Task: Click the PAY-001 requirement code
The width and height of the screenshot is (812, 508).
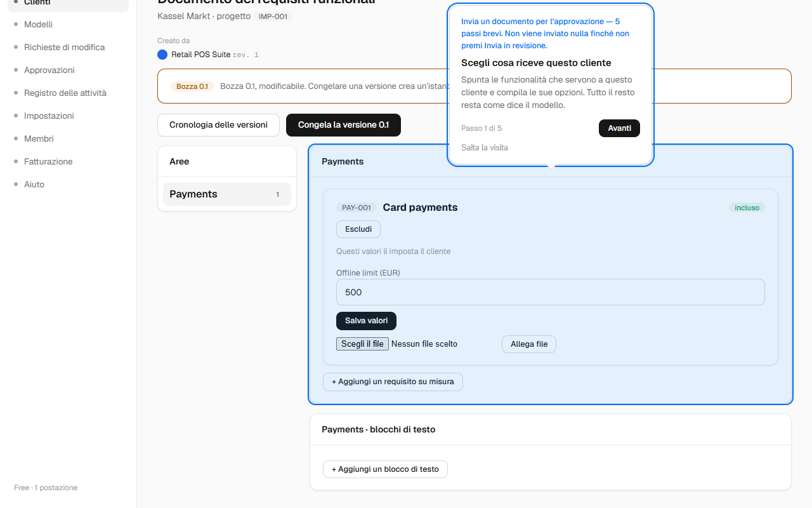Action: (x=357, y=208)
